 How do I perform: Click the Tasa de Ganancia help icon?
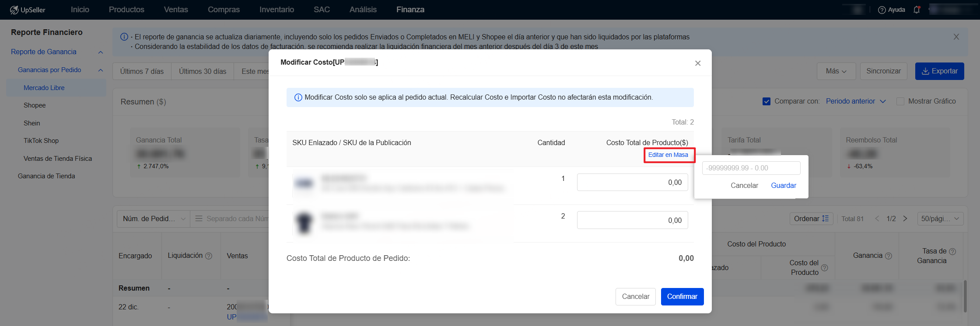tap(952, 251)
